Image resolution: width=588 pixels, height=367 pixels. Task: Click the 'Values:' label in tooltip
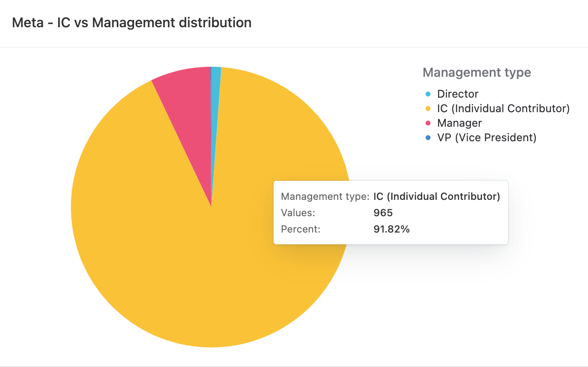[298, 213]
